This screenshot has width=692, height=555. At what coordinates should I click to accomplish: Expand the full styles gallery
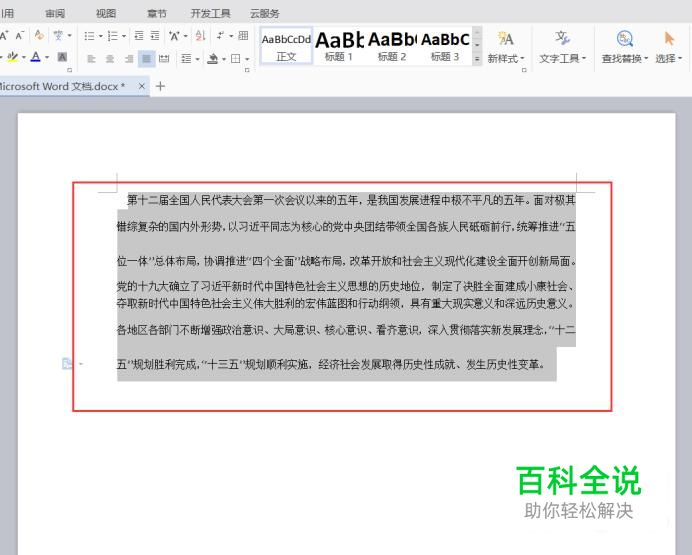477,59
